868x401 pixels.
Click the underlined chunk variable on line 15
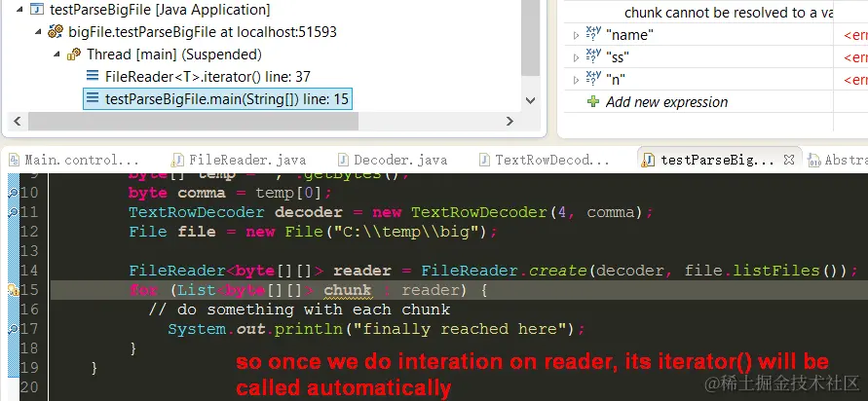tap(348, 290)
